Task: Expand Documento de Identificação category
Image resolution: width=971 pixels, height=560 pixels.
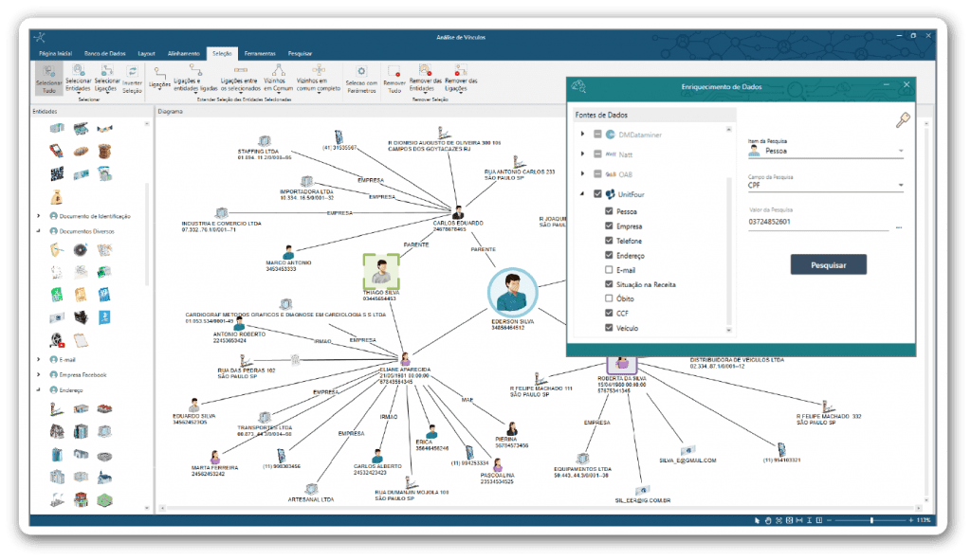Action: tap(38, 216)
